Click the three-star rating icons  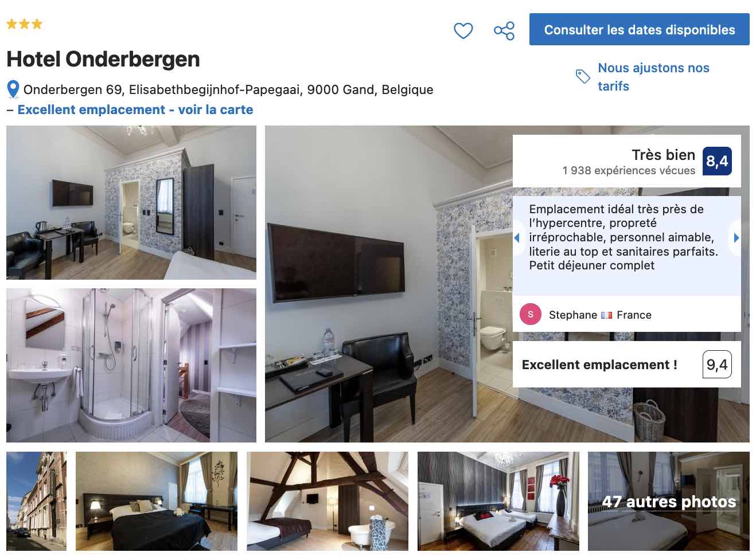pos(24,24)
